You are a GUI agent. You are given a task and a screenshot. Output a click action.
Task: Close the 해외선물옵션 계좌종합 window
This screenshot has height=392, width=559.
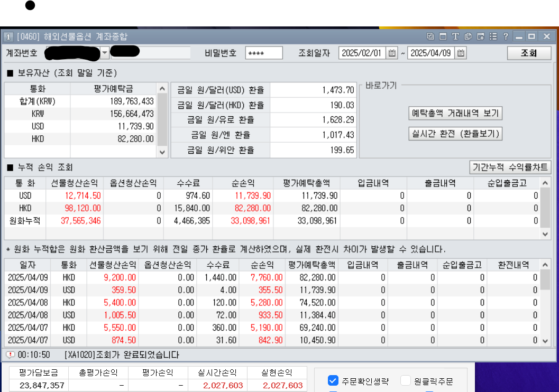[x=547, y=36]
